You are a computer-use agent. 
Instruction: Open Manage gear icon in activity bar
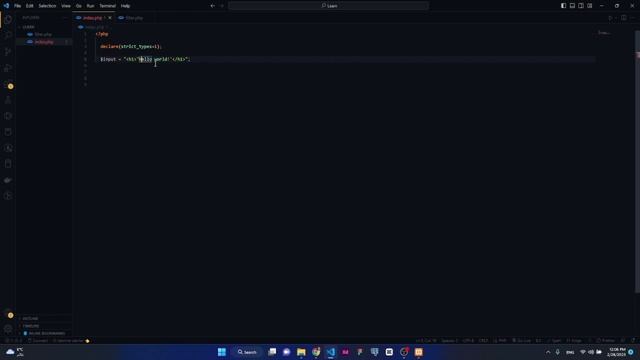tap(8, 329)
